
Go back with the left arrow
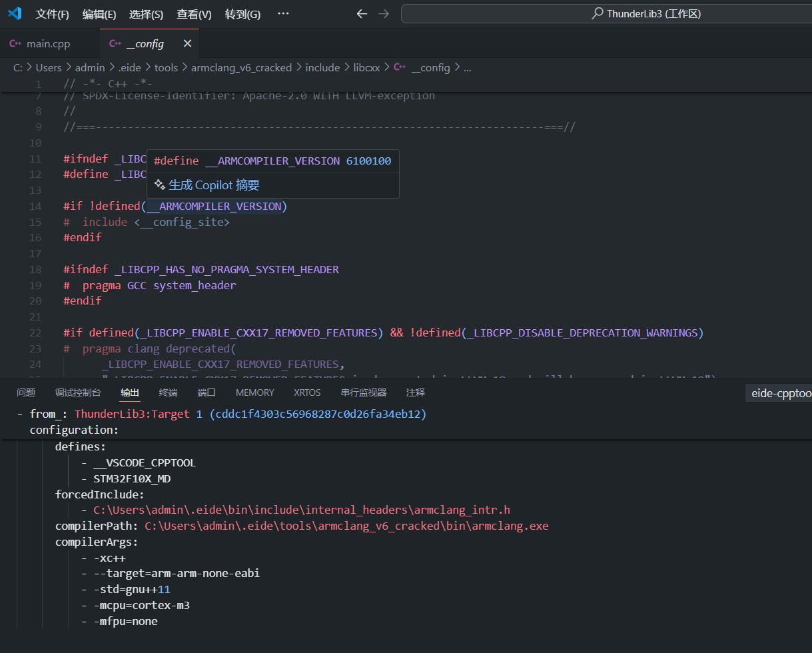point(362,14)
